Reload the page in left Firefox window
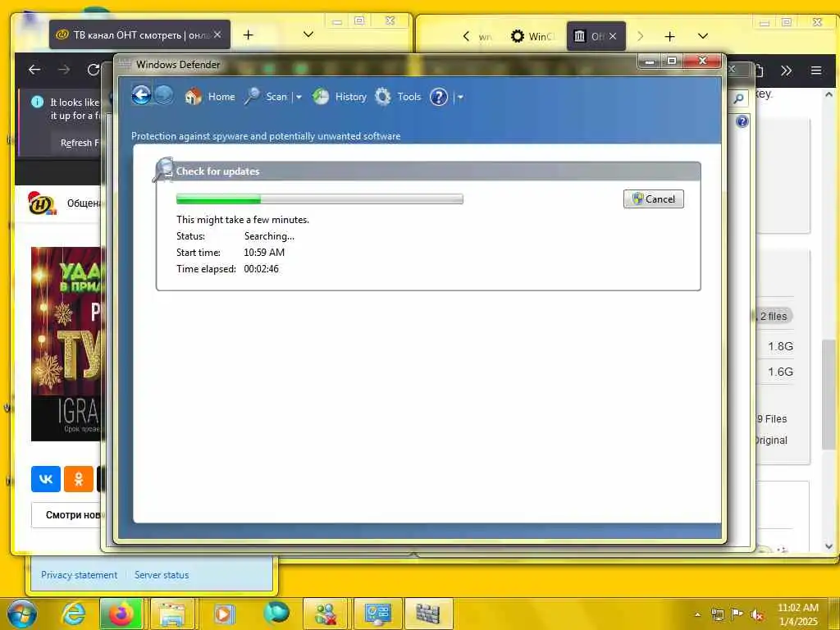 (94, 70)
